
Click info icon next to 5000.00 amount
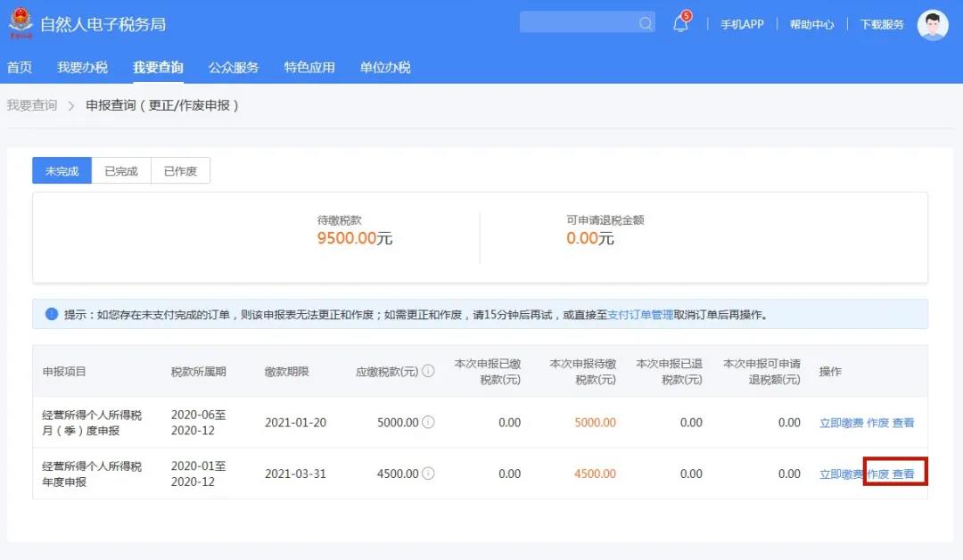coord(426,422)
